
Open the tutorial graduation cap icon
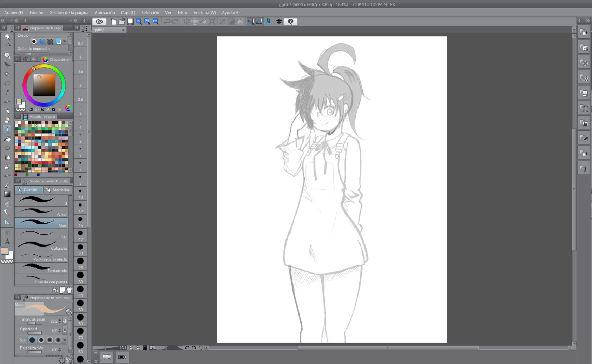(x=279, y=21)
